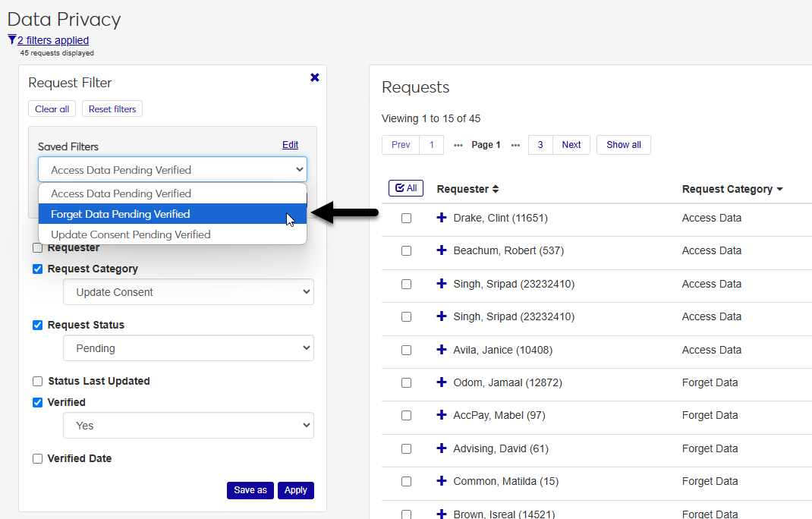812x519 pixels.
Task: Expand Beachum, Robert request details plus icon
Action: click(442, 250)
